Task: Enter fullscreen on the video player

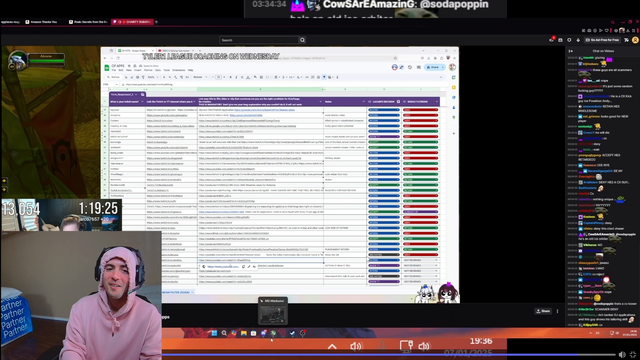Action: 633,355
